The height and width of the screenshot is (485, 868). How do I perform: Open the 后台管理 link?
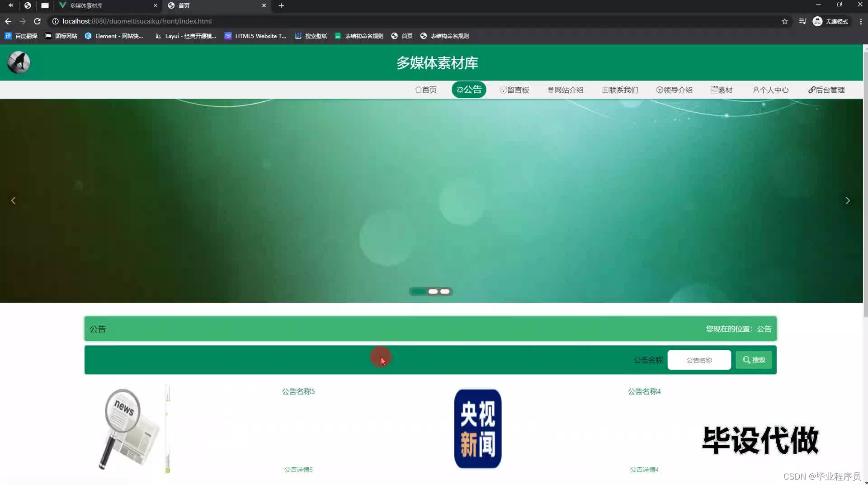pos(826,90)
